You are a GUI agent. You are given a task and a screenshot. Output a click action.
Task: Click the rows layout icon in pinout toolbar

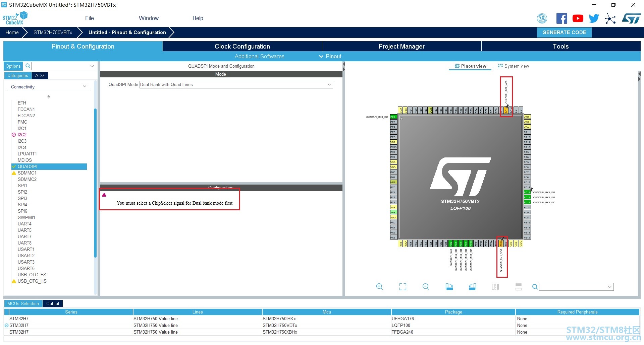point(519,287)
